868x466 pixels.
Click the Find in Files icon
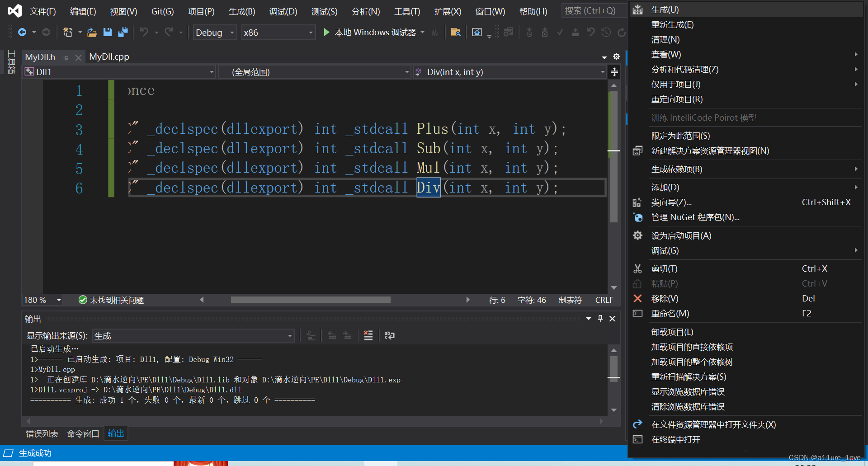pyautogui.click(x=455, y=32)
